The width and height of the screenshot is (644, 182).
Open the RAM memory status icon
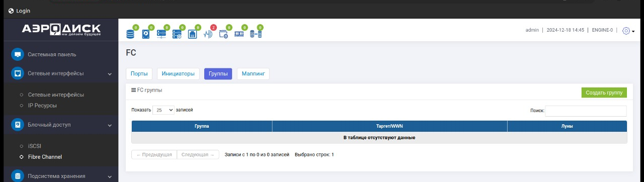coord(239,34)
